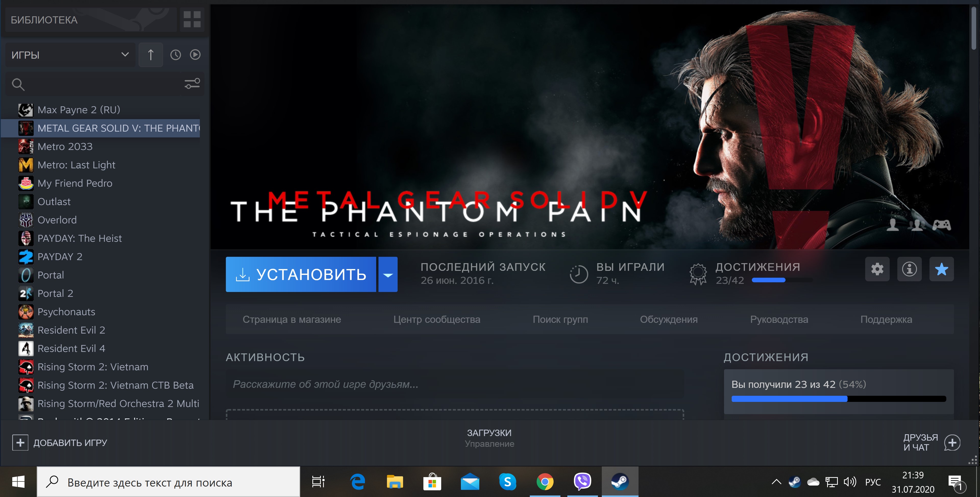The width and height of the screenshot is (980, 497).
Task: Click the УСТАНОВИТЬ install button
Action: coord(301,275)
